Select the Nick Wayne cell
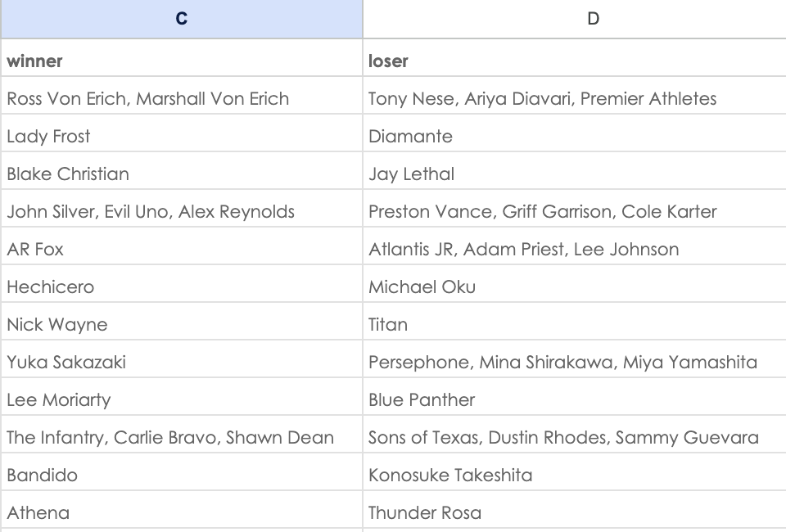The height and width of the screenshot is (532, 786). click(x=182, y=321)
